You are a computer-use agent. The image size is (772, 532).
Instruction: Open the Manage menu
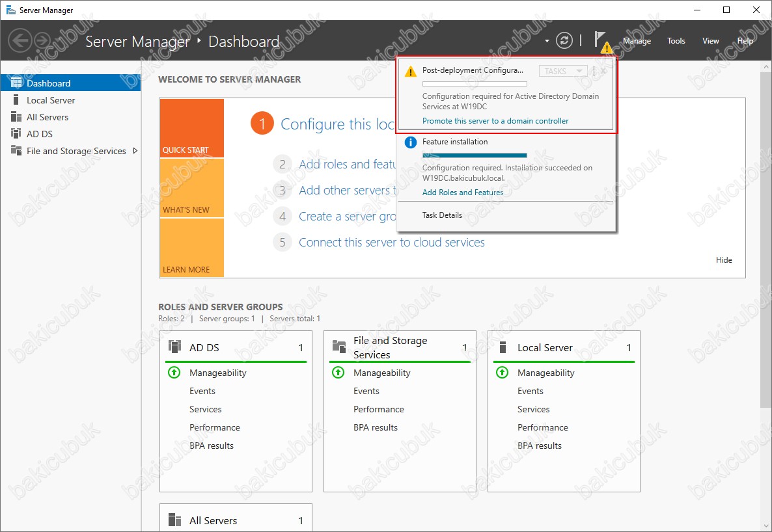tap(637, 41)
